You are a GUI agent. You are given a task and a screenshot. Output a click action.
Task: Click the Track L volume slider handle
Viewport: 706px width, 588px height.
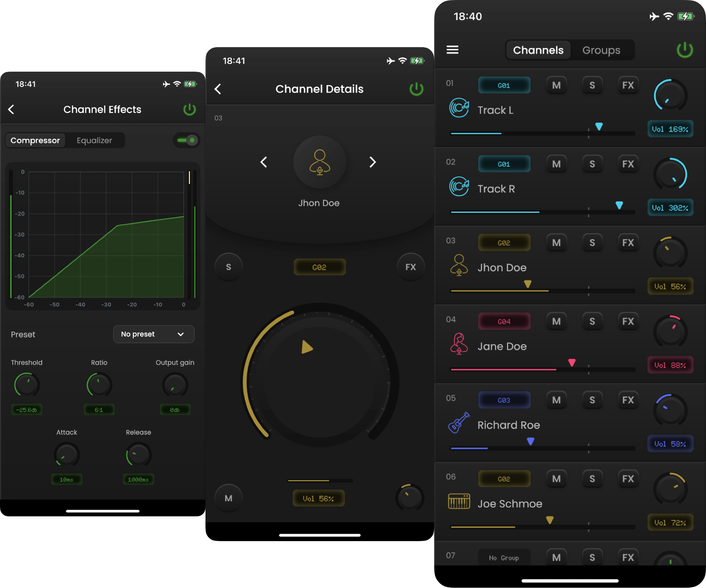[599, 126]
